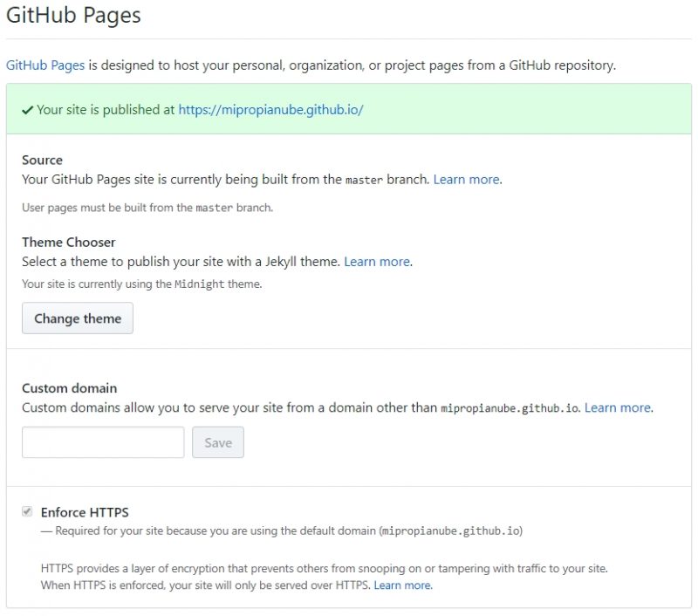Click the Theme Chooser heading

pos(69,243)
